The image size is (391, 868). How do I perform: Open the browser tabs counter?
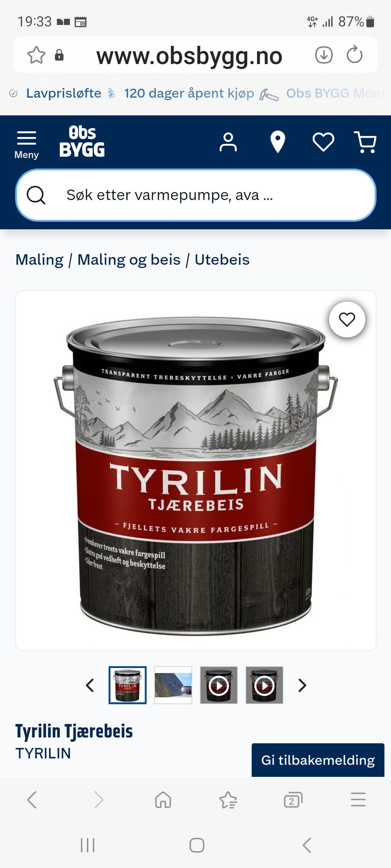293,800
